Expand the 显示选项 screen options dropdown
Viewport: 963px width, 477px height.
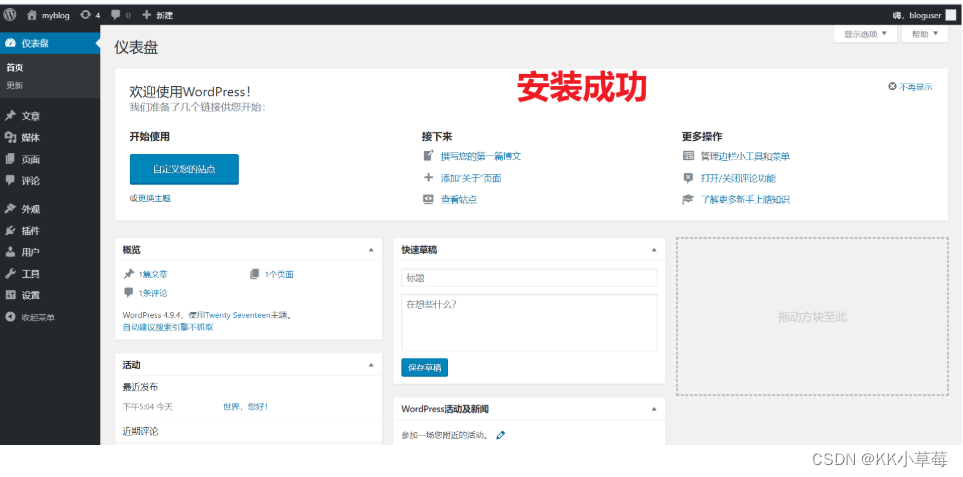(x=865, y=34)
